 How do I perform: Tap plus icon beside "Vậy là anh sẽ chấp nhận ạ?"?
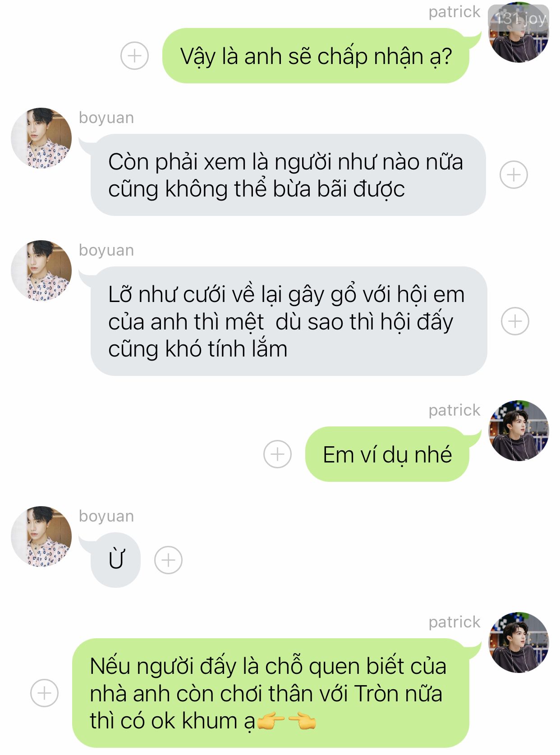[x=134, y=56]
